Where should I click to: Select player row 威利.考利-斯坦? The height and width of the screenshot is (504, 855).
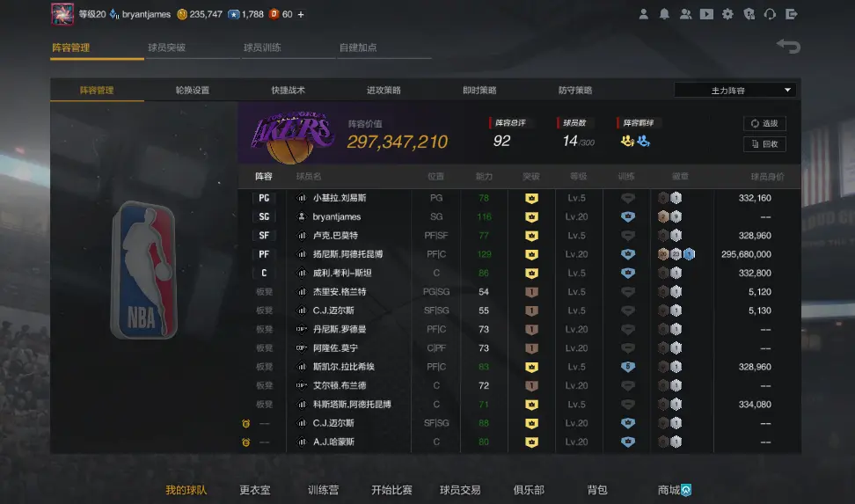519,273
